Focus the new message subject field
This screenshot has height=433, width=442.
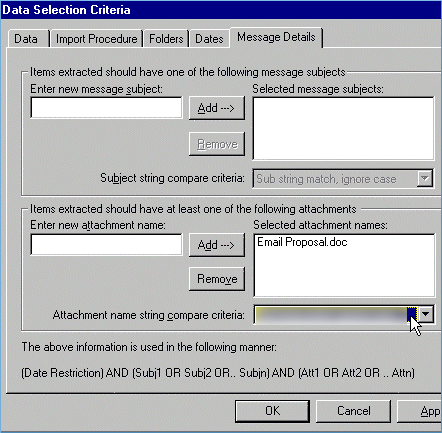tap(106, 107)
